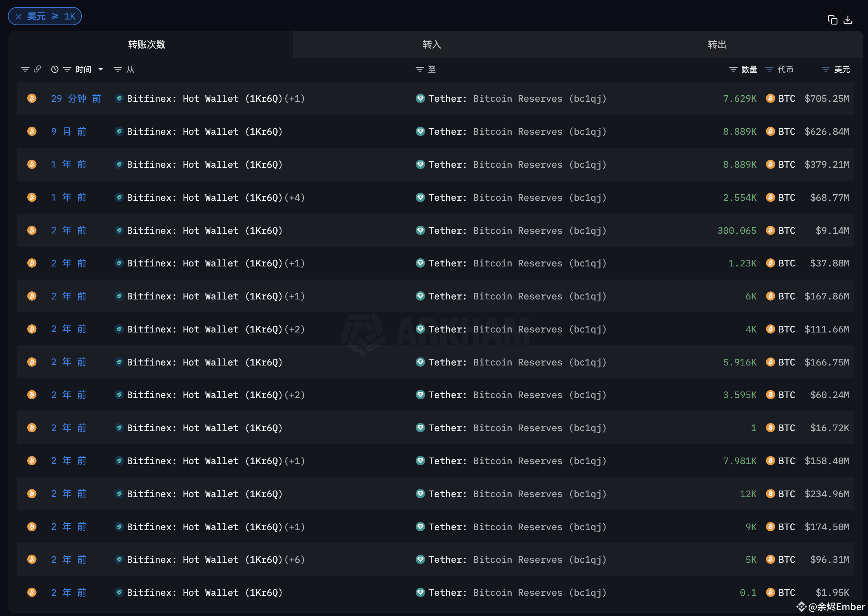Expand the (+1) senders in the $37.88M row
Viewport: 868px width, 616px height.
point(295,263)
